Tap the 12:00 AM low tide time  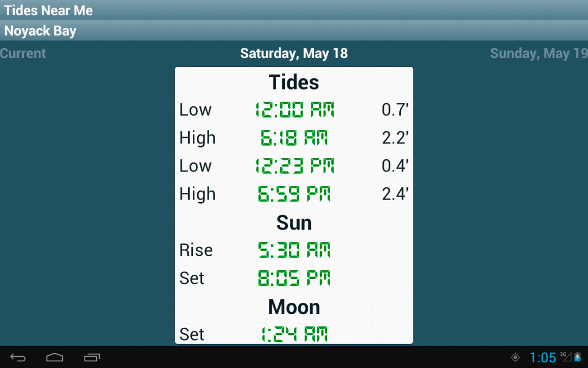click(x=295, y=110)
